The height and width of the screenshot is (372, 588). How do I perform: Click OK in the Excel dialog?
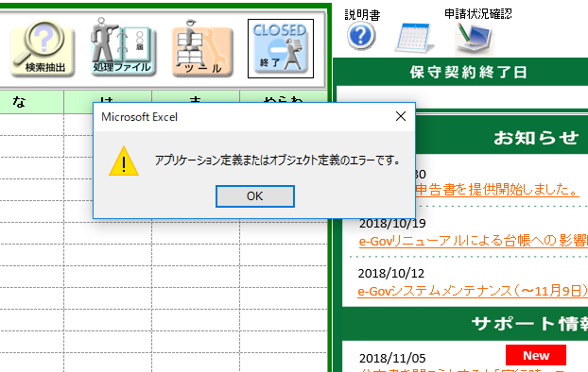click(x=255, y=196)
